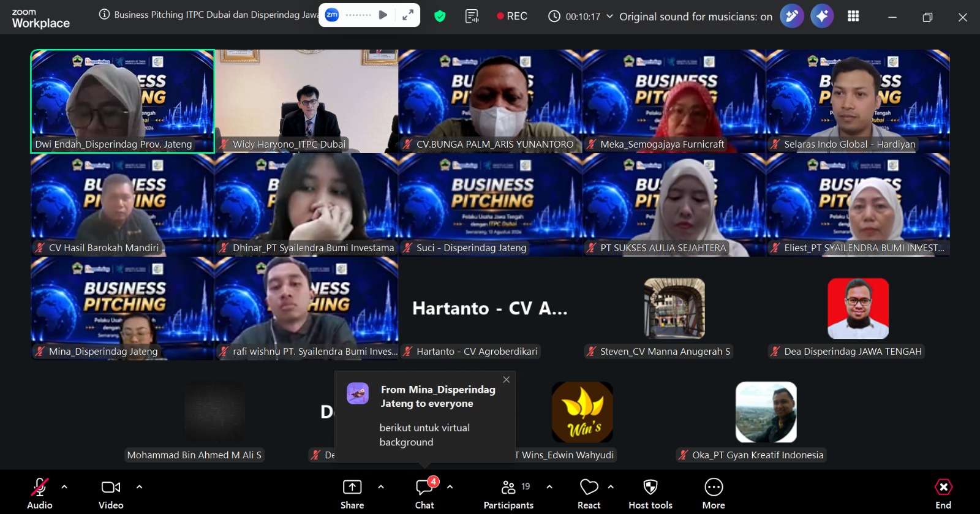Click 'From Mina_Disperindag Jateng to everyone' header
This screenshot has height=514, width=980.
click(x=438, y=396)
